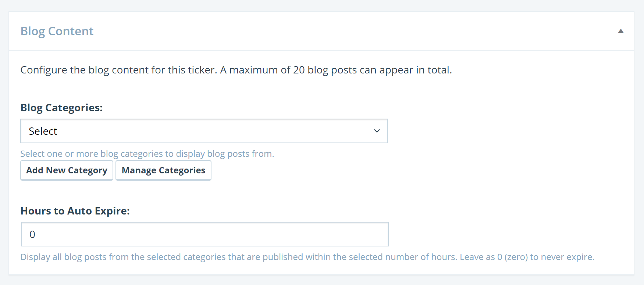Click the Hours to Auto Expire label

click(x=75, y=211)
